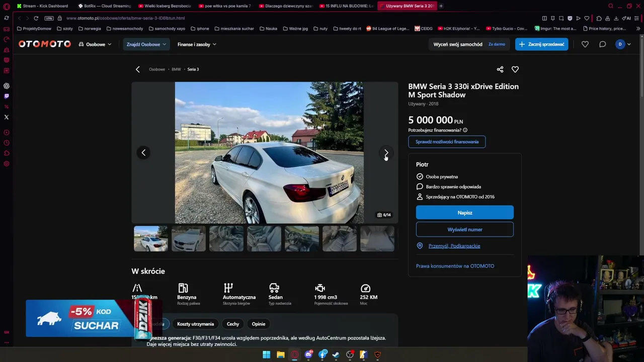Viewport: 644px width, 362px height.
Task: Open Opera sidebar settings gear
Action: pos(7,163)
